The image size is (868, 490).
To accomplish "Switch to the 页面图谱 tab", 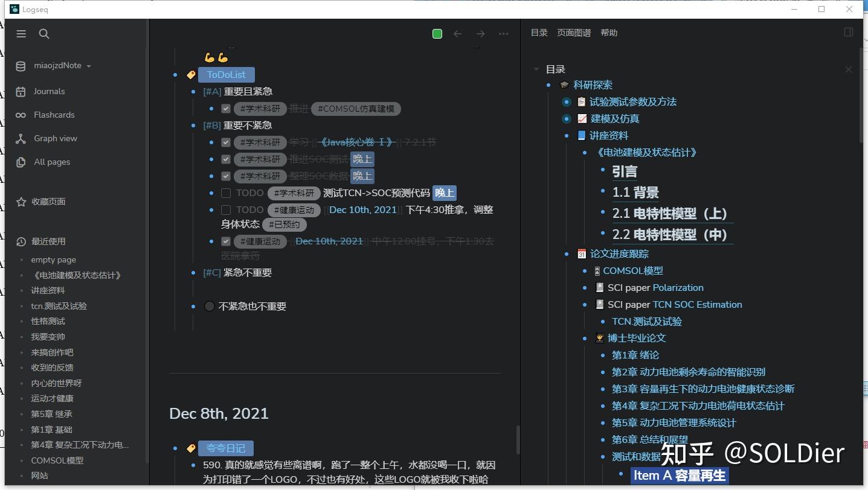I will click(573, 33).
